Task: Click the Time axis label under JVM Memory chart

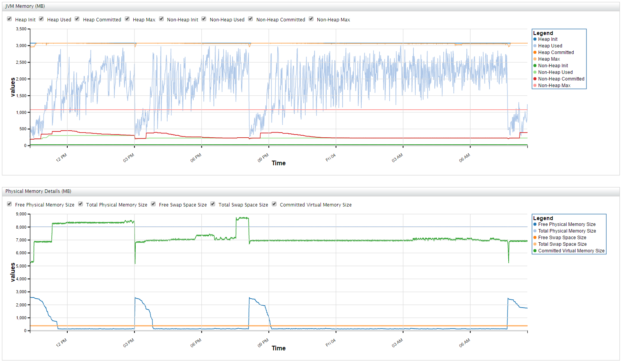Action: [x=279, y=163]
